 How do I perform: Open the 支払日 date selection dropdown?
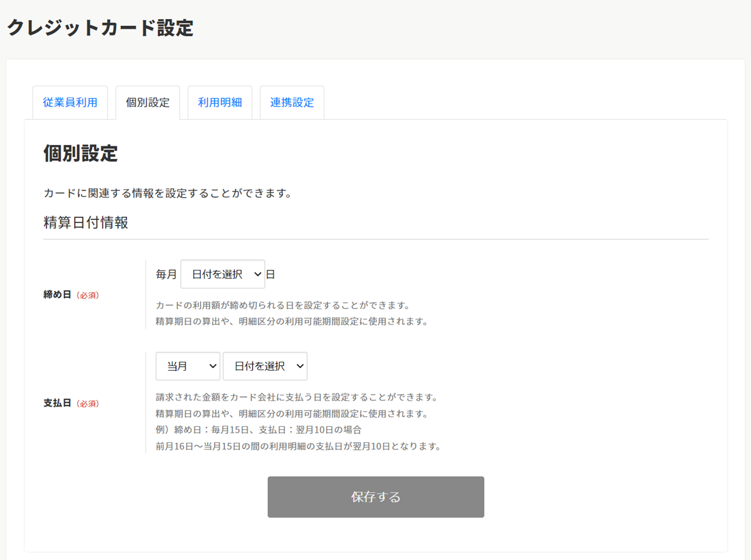pyautogui.click(x=265, y=366)
